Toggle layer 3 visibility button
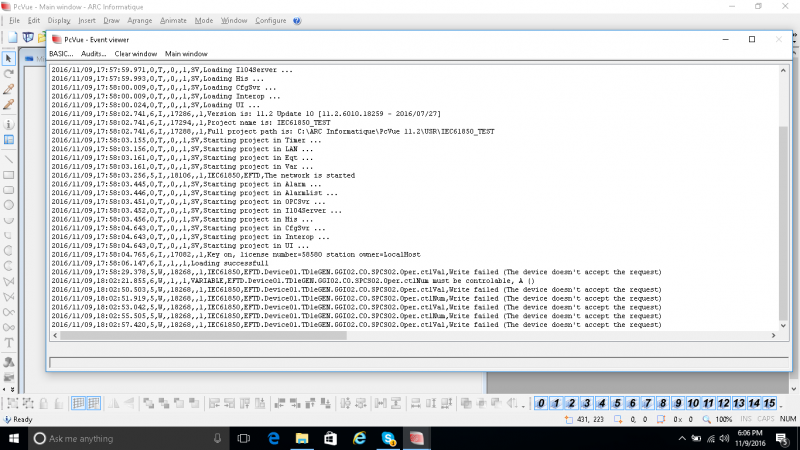Viewport: 800px width, 450px height. [x=587, y=403]
